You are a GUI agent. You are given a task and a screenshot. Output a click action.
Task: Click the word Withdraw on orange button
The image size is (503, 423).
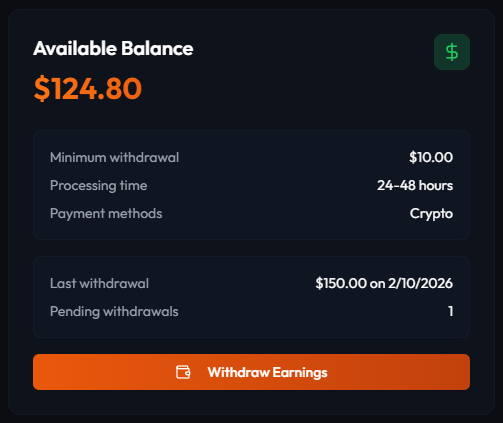239,372
